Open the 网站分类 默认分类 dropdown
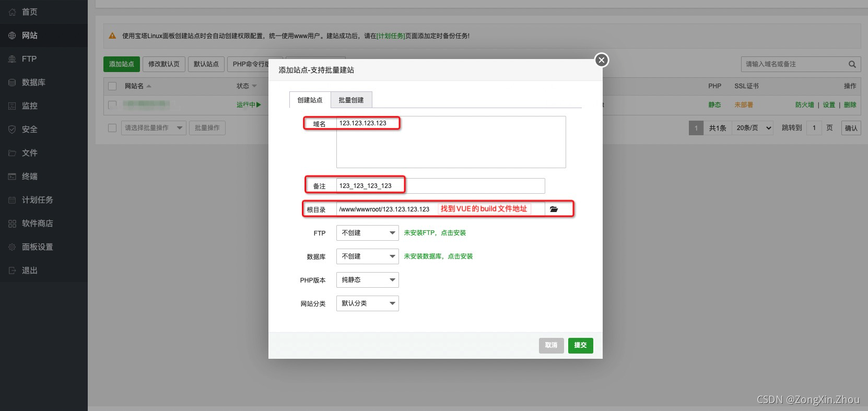Viewport: 868px width, 411px height. click(x=368, y=303)
